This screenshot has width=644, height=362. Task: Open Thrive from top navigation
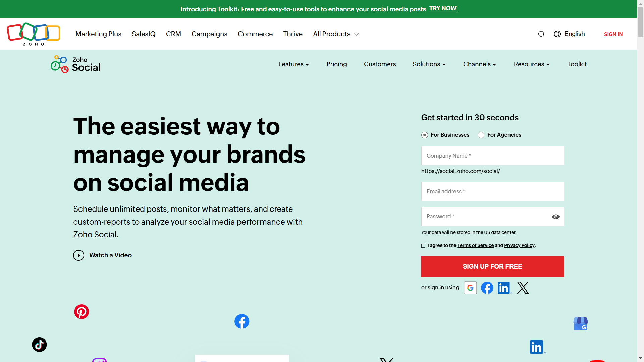click(293, 34)
